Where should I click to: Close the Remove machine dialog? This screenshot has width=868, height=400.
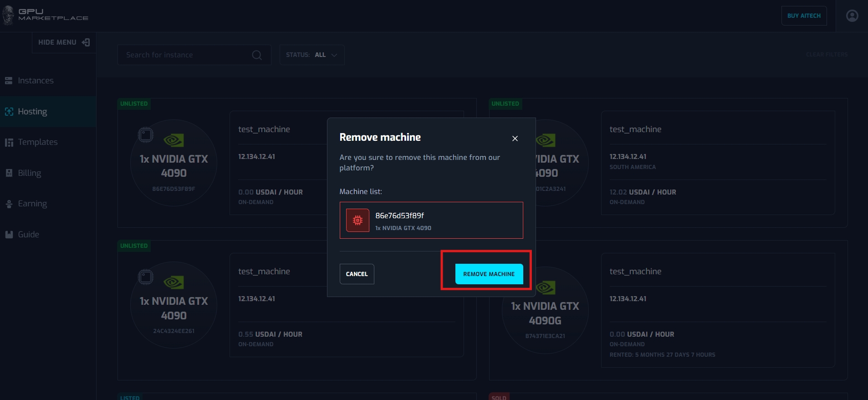click(515, 138)
